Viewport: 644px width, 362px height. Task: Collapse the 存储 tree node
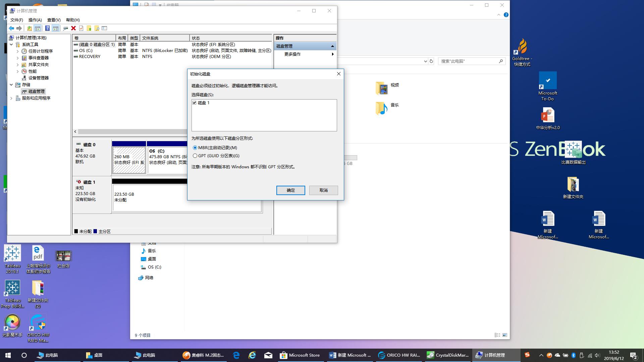pyautogui.click(x=11, y=85)
